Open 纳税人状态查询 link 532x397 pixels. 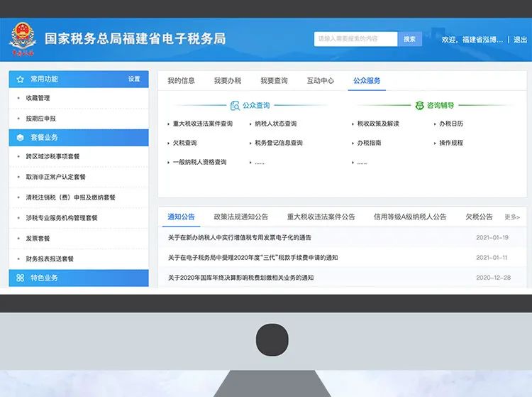click(276, 124)
